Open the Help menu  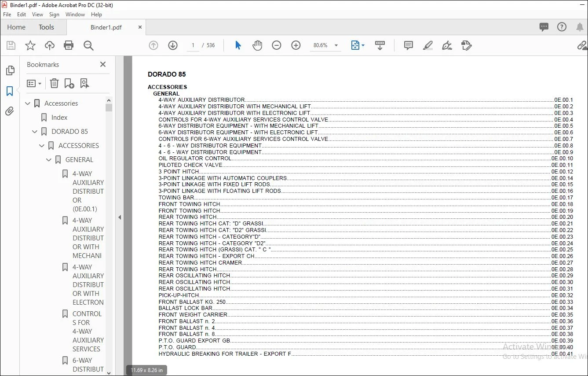(x=96, y=15)
